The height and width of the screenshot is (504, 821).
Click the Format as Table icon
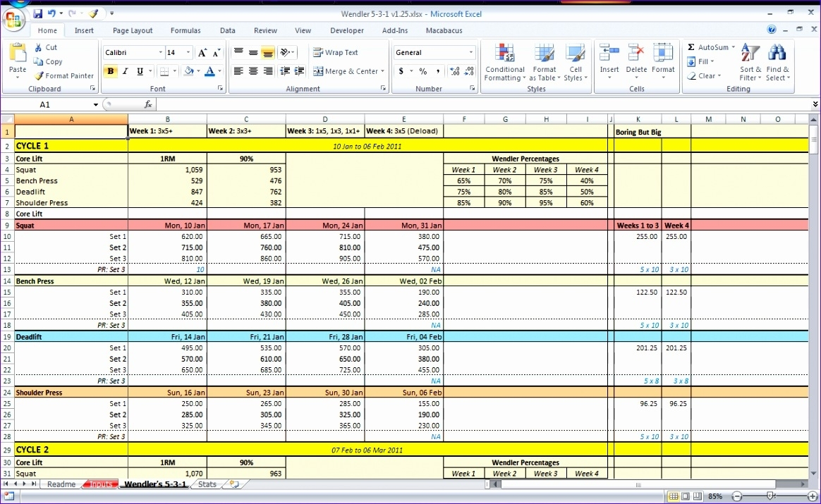pos(544,62)
